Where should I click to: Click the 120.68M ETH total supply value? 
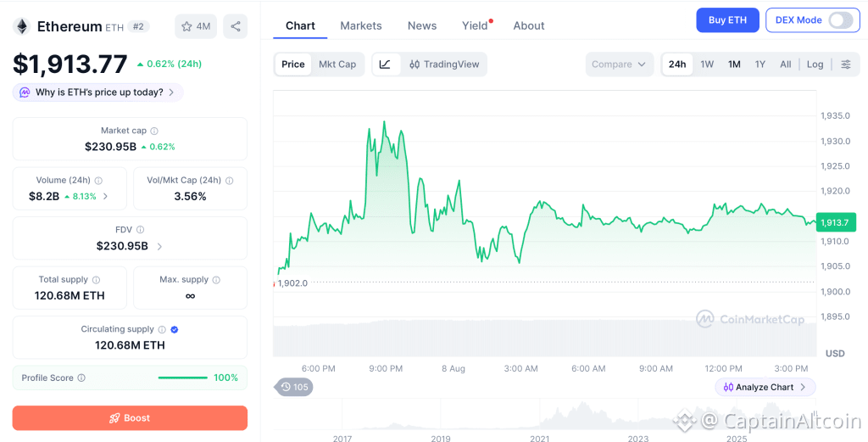click(x=70, y=295)
